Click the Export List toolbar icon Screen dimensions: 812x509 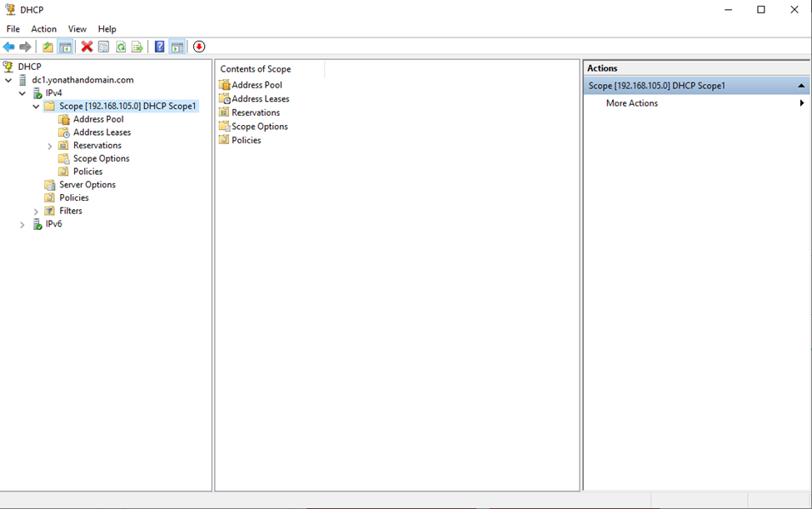pos(137,47)
